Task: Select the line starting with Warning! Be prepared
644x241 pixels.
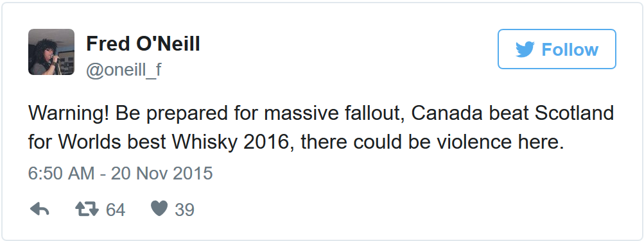Action: (321, 113)
